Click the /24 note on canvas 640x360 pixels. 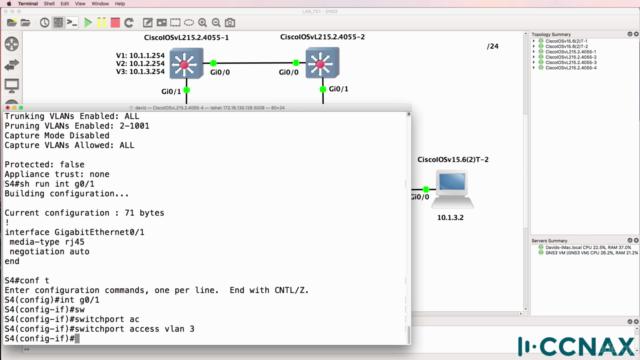coord(493,47)
